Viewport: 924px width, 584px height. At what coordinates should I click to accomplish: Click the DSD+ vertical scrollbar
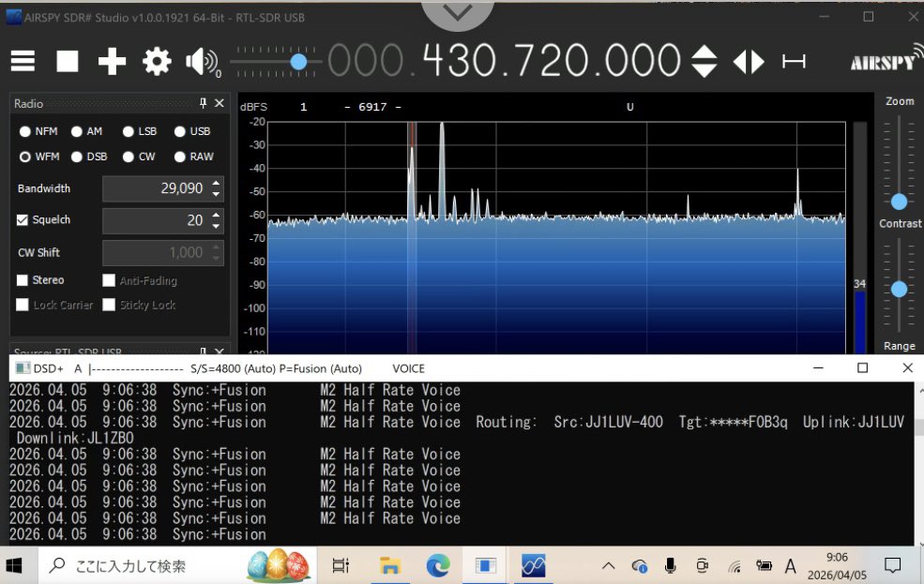(919, 464)
